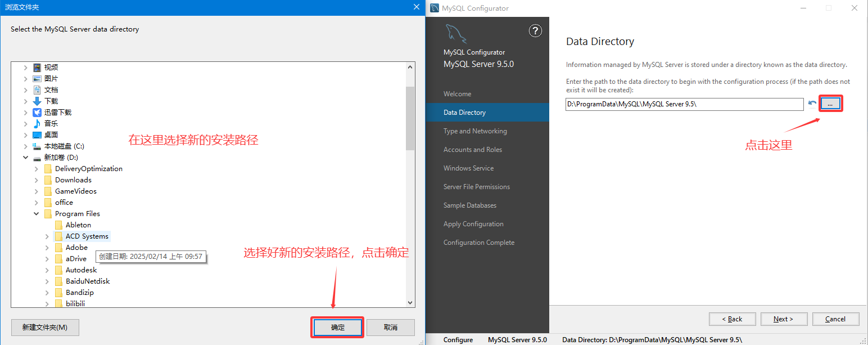Click the Adobe folder icon
This screenshot has height=345, width=868.
point(58,248)
